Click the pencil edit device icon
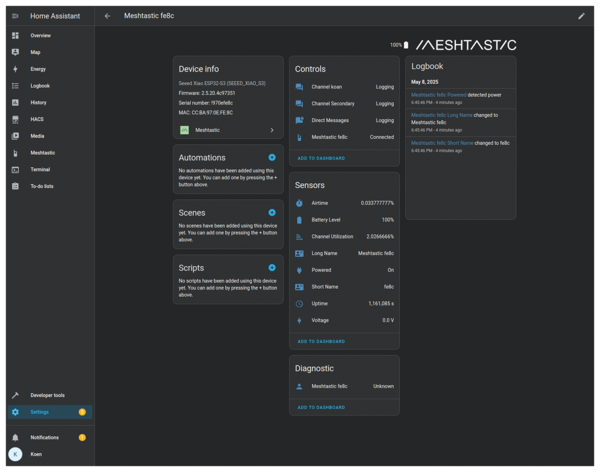Image resolution: width=600 pixels, height=472 pixels. click(582, 16)
